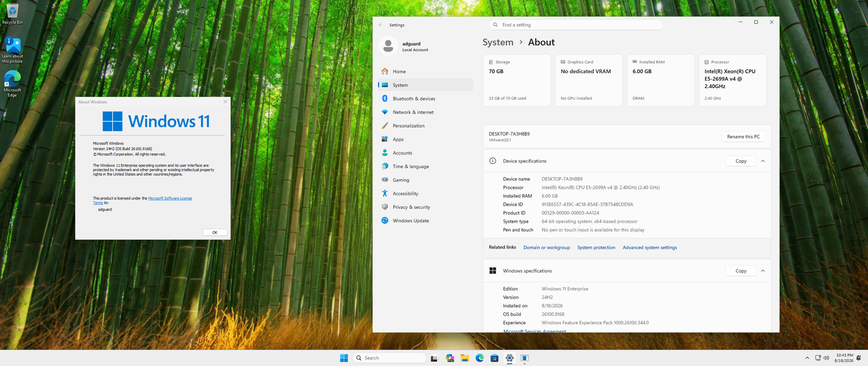Screen dimensions: 868x366
Task: Go to Personalization settings
Action: tap(425, 126)
